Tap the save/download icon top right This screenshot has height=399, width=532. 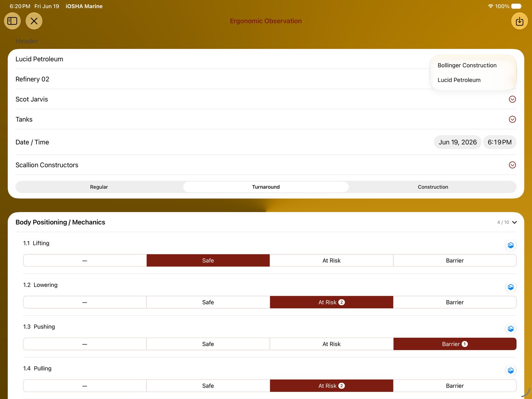519,21
